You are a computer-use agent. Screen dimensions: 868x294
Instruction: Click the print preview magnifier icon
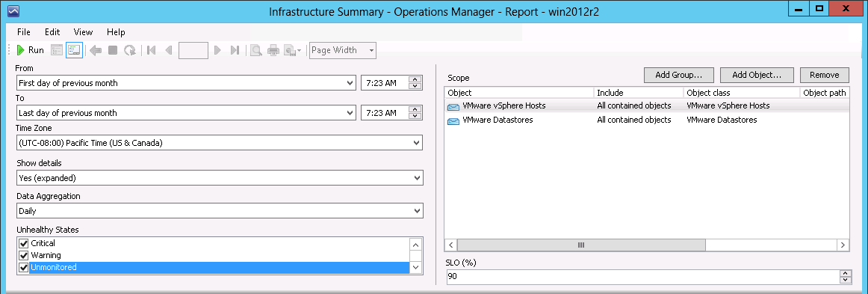coord(255,50)
